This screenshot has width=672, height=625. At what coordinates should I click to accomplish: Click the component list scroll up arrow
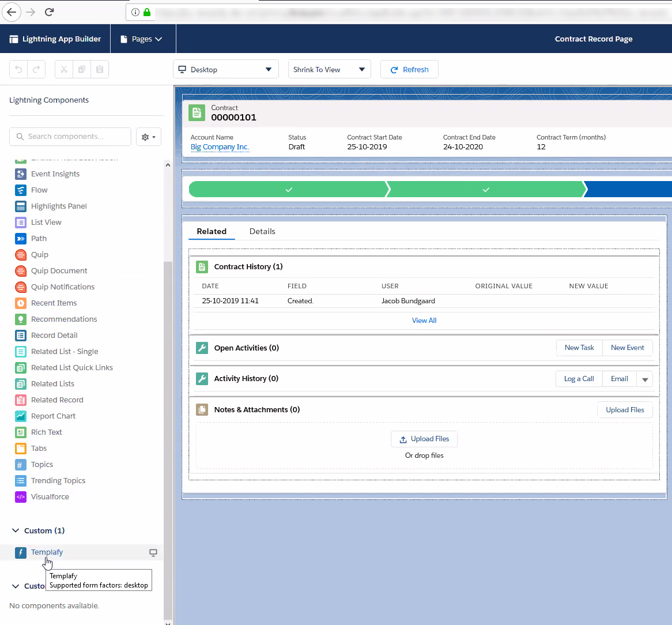pos(168,165)
